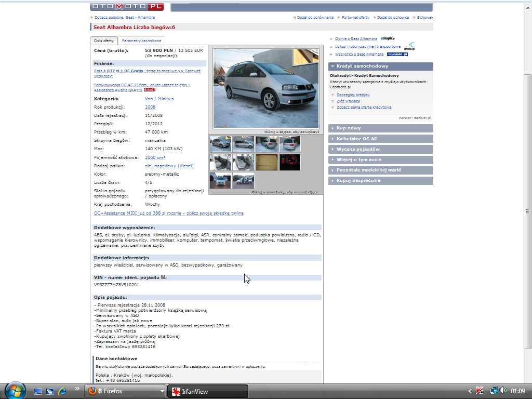The image size is (532, 399).
Task: Collapse Kredyt samochodowy panel
Action: point(381,66)
